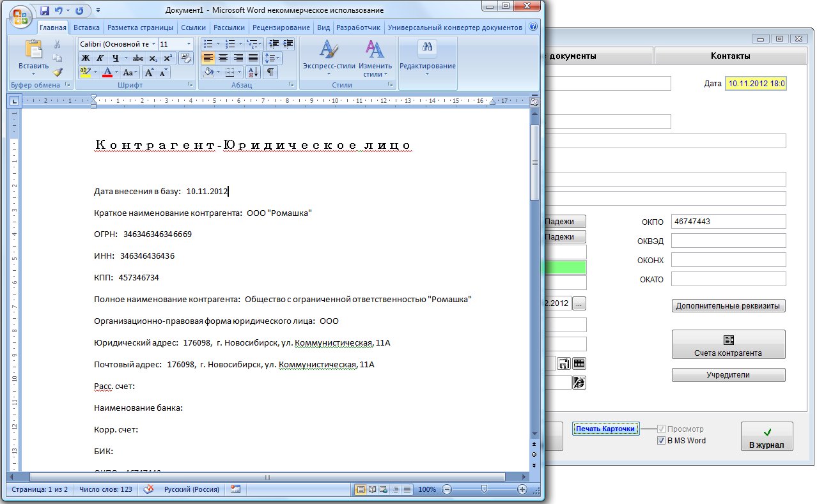Apply bold formatting
817x504 pixels.
tap(85, 58)
